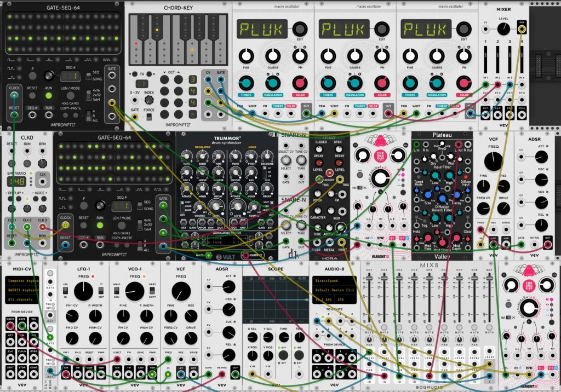Click the MIDI-CV STRT output jack

click(10, 374)
